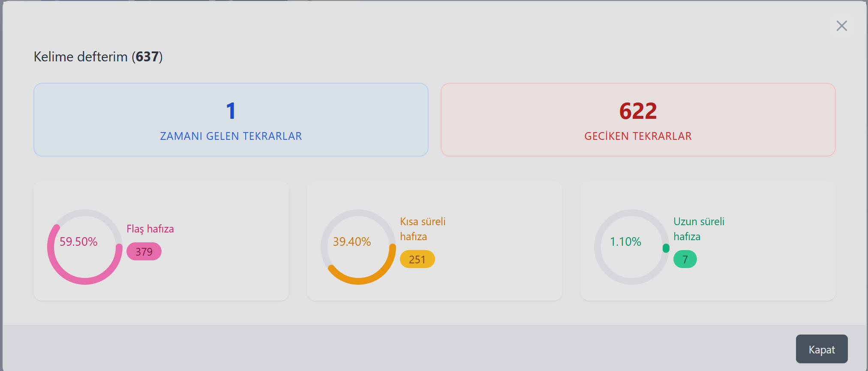This screenshot has height=371, width=868.
Task: Click the blue ZAMANI GELEN TEKRARLAR card
Action: click(x=231, y=120)
